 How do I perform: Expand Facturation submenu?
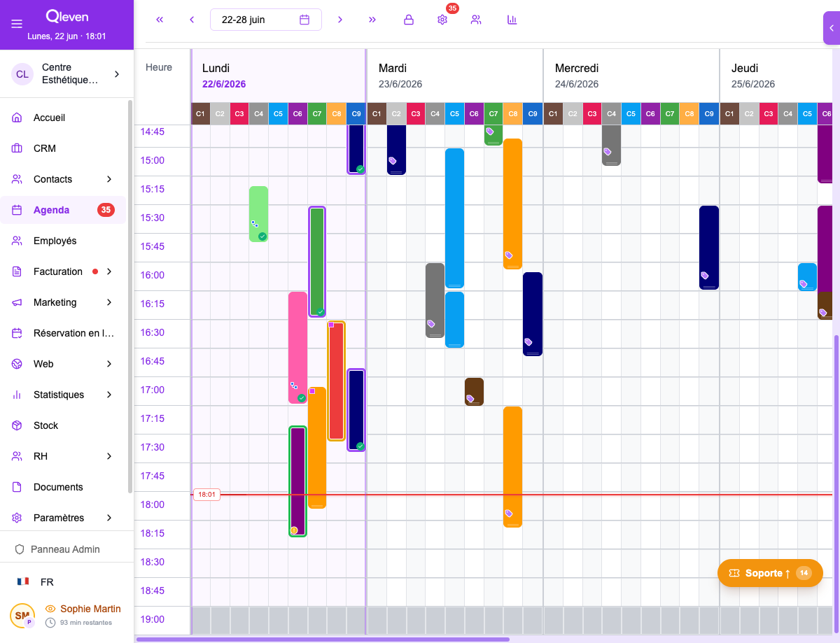pos(109,271)
